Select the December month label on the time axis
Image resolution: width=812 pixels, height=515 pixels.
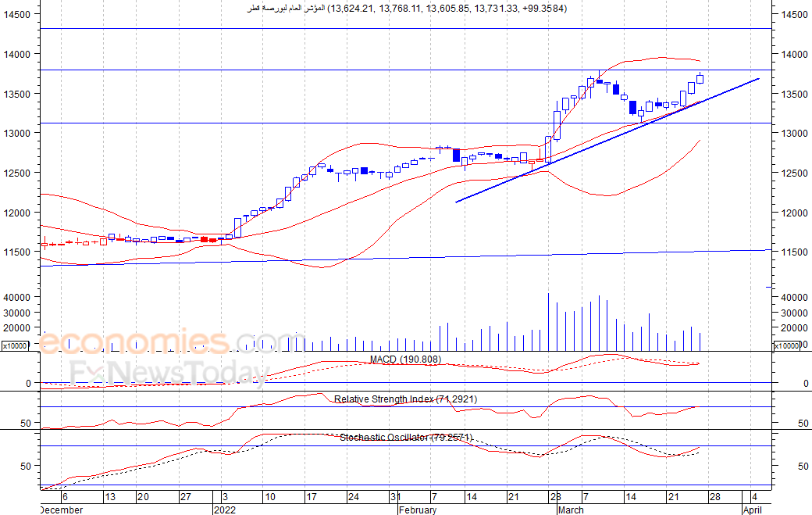coord(61,510)
